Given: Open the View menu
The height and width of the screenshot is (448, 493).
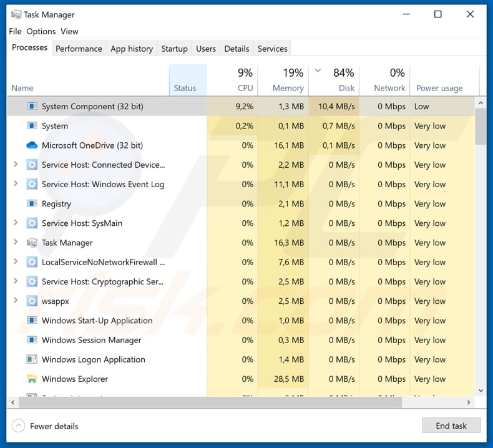Looking at the screenshot, I should (x=69, y=31).
